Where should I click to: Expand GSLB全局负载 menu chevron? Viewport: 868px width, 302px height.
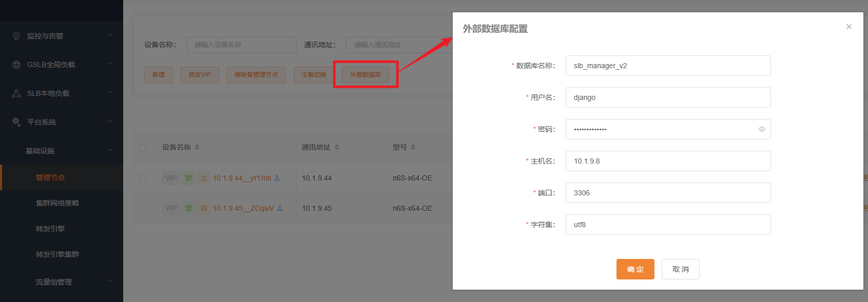click(x=110, y=64)
